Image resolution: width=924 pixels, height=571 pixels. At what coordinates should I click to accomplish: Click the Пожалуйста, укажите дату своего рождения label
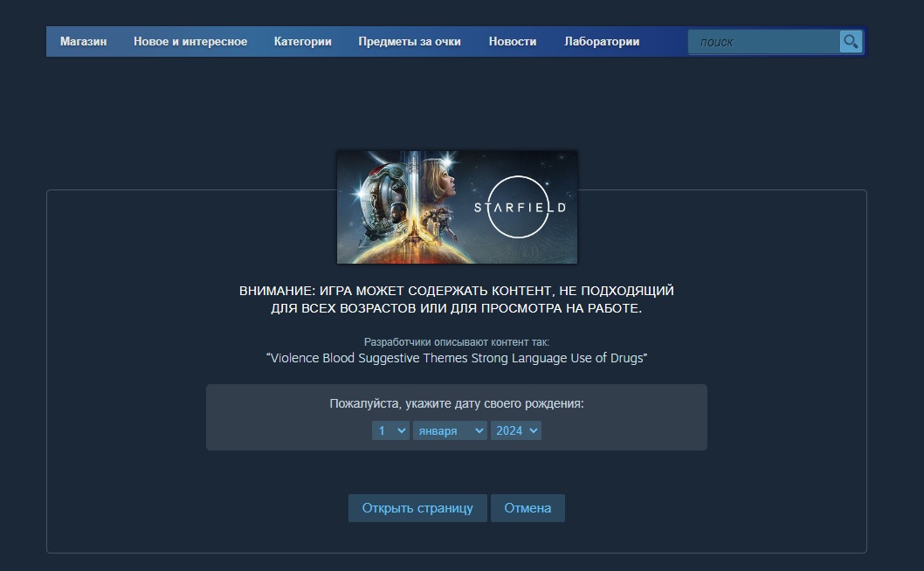click(x=457, y=403)
